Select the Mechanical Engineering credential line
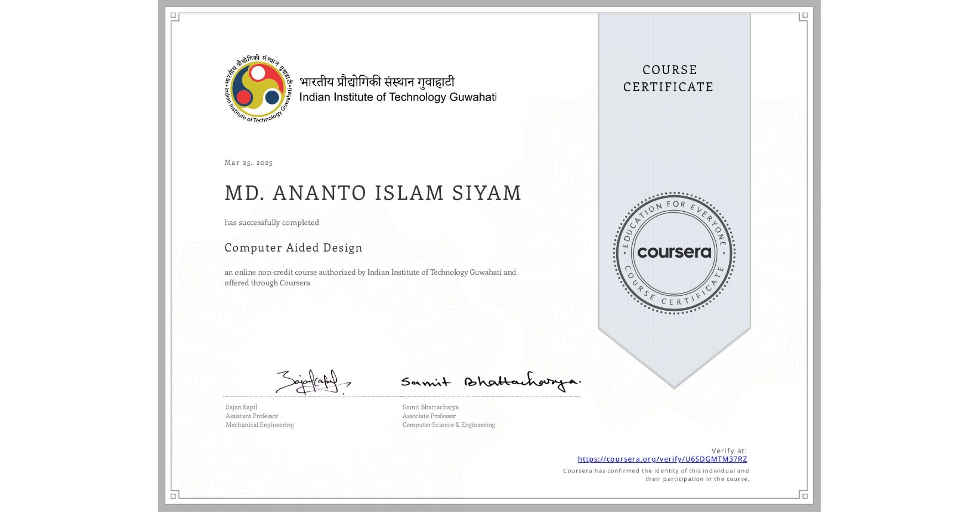This screenshot has height=513, width=980. click(259, 425)
